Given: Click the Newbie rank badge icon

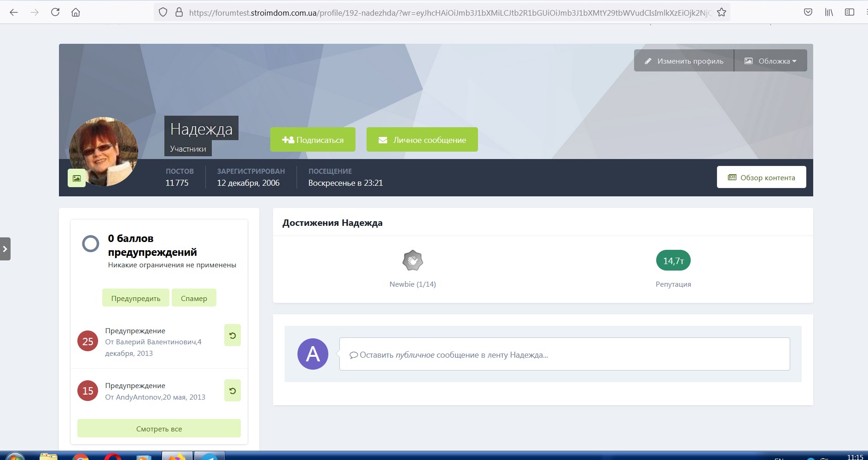Looking at the screenshot, I should click(x=413, y=260).
